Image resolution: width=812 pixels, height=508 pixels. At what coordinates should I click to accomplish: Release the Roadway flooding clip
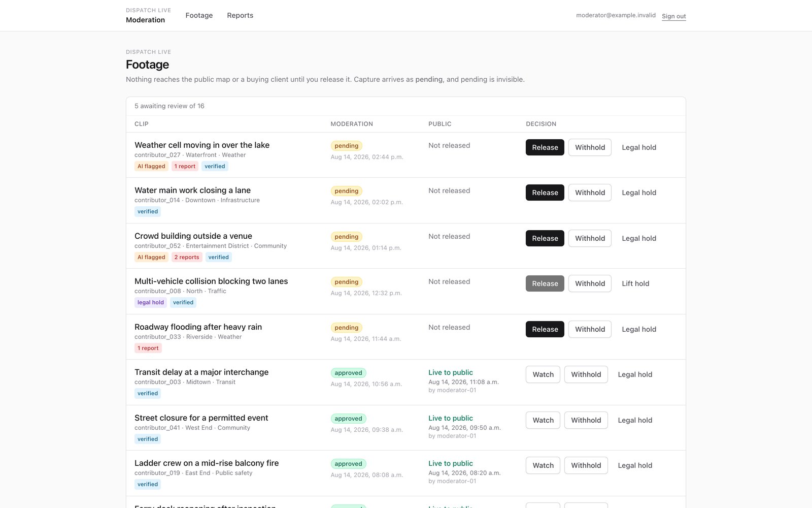[x=545, y=329]
